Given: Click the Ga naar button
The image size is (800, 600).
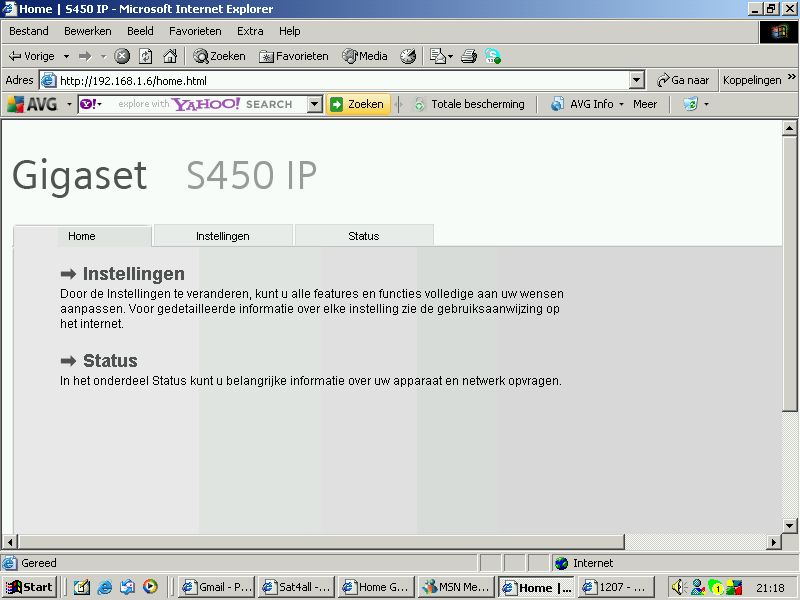Looking at the screenshot, I should [683, 80].
